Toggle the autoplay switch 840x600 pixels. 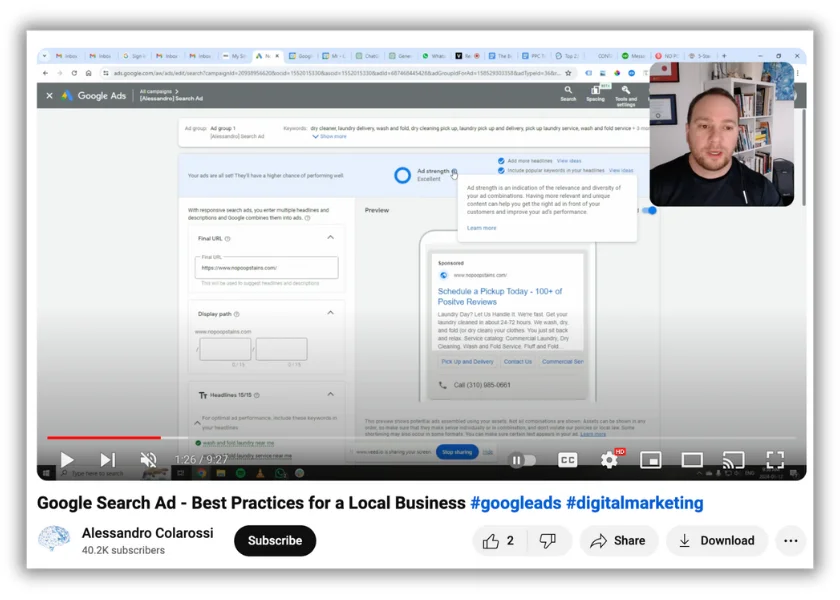click(x=522, y=460)
